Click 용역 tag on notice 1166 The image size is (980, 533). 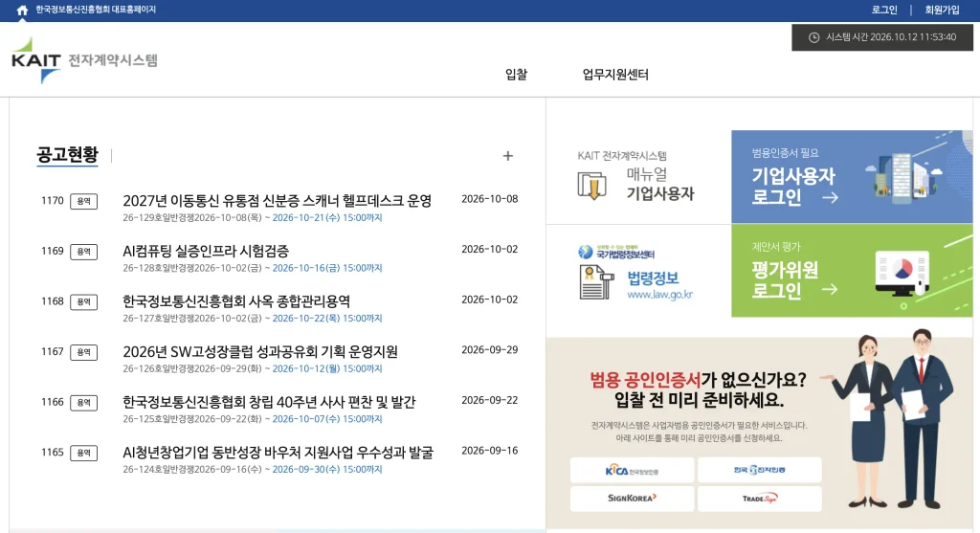(x=84, y=403)
